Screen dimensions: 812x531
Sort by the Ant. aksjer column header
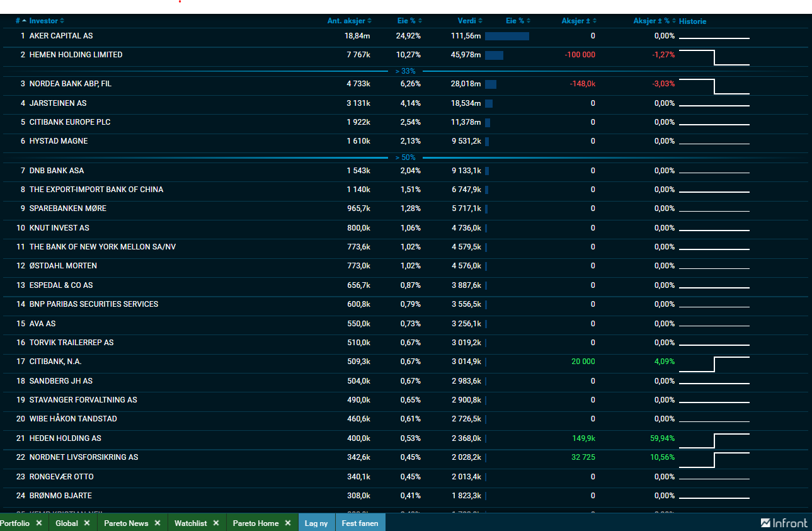(x=349, y=21)
